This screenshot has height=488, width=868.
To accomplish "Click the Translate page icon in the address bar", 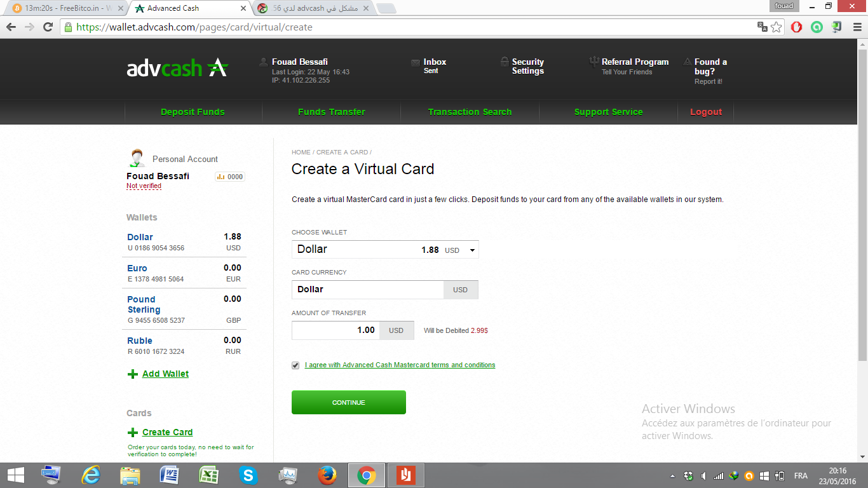I will tap(763, 27).
